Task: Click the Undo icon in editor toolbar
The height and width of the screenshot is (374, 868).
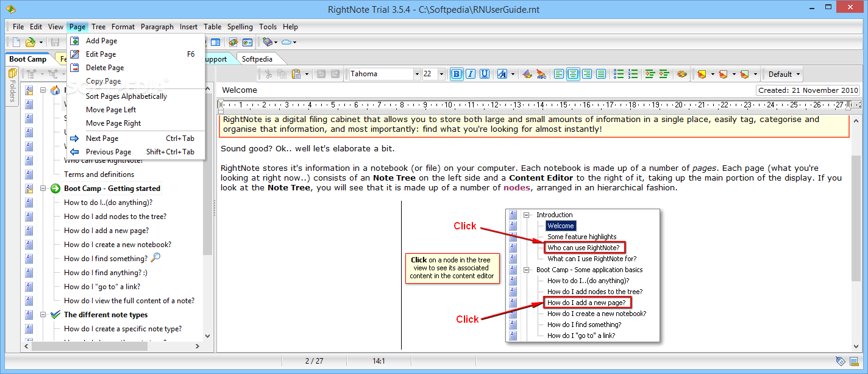Action: (321, 74)
